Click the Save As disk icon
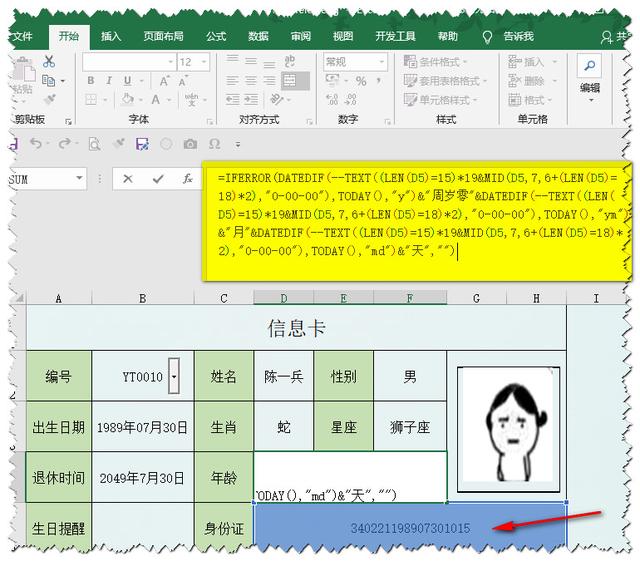 (142, 144)
